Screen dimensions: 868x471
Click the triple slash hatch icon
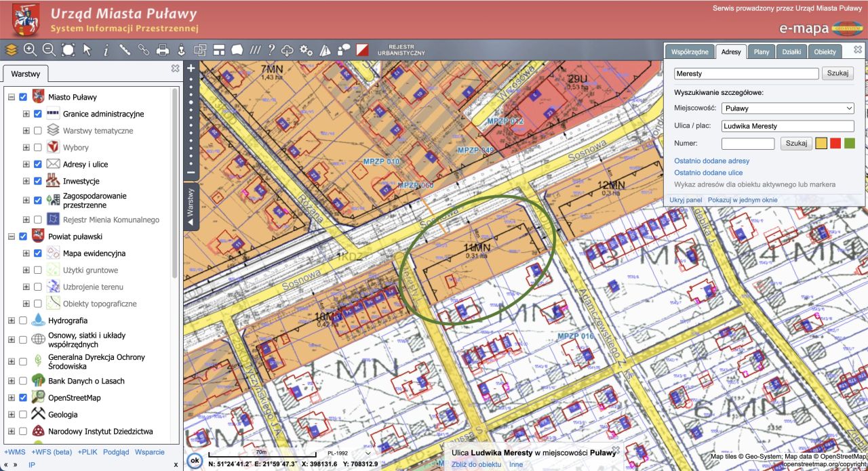click(255, 49)
